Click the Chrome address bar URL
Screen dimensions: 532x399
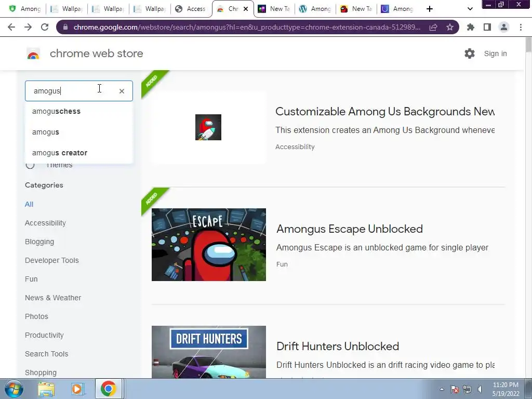point(247,27)
